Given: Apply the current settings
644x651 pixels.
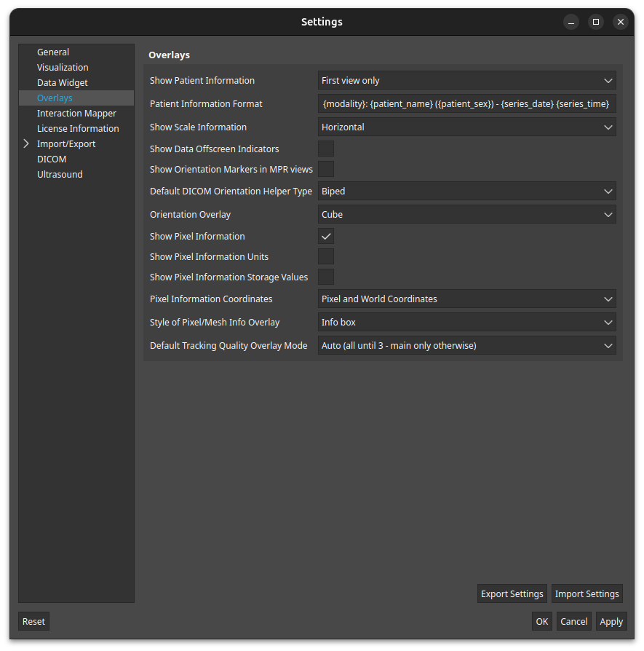Looking at the screenshot, I should (x=611, y=622).
